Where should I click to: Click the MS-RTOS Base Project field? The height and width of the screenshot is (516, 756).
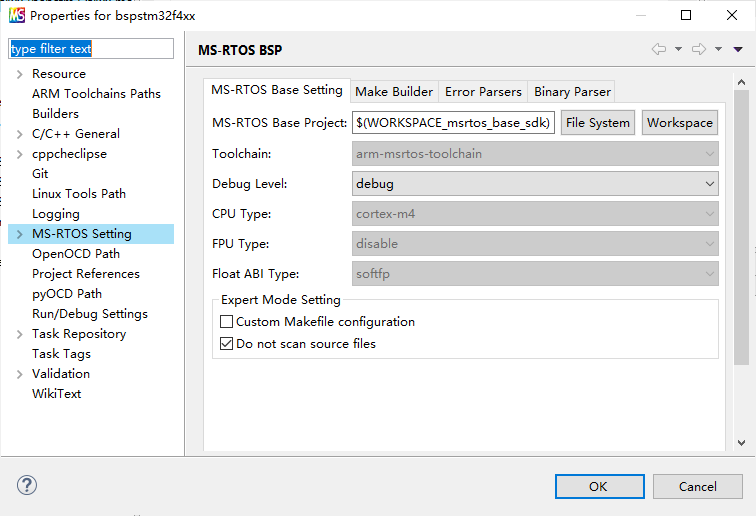click(x=454, y=123)
